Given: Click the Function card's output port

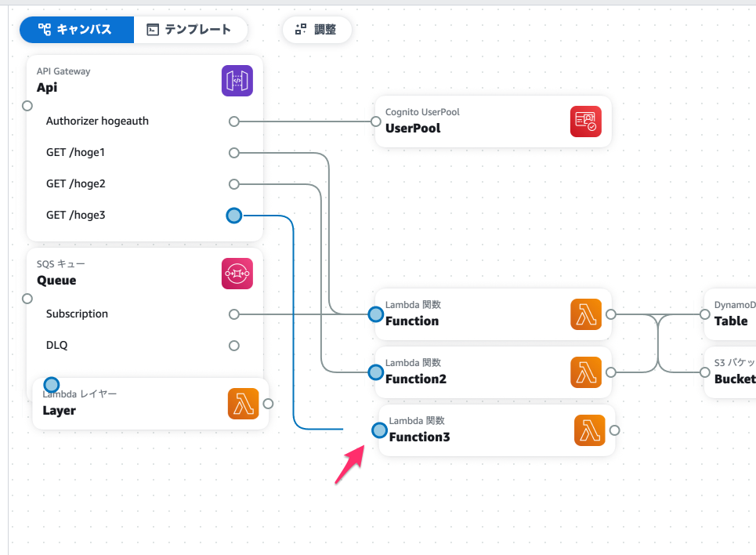Looking at the screenshot, I should (x=611, y=314).
